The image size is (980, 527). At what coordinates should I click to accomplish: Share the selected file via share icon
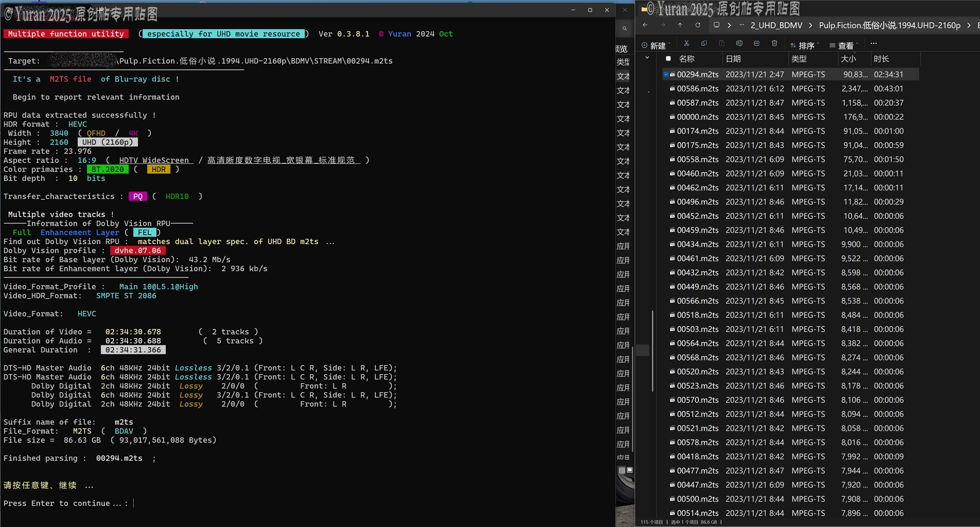click(x=757, y=43)
